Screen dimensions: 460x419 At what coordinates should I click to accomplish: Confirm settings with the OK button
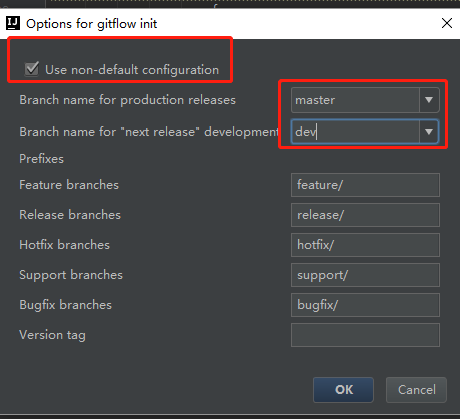pyautogui.click(x=343, y=390)
